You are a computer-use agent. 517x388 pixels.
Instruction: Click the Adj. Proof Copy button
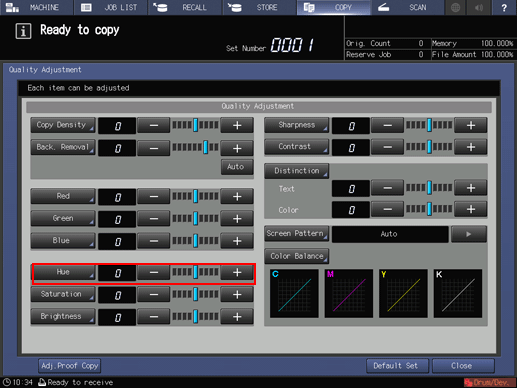point(69,366)
